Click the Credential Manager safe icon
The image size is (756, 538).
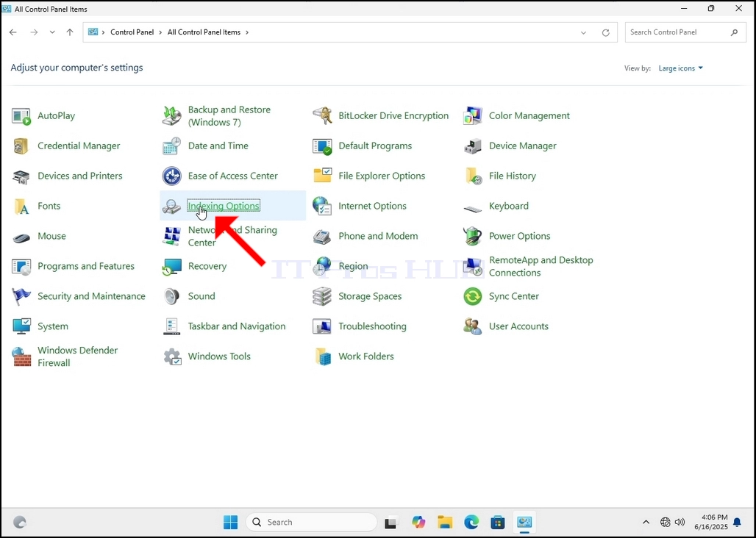[21, 146]
